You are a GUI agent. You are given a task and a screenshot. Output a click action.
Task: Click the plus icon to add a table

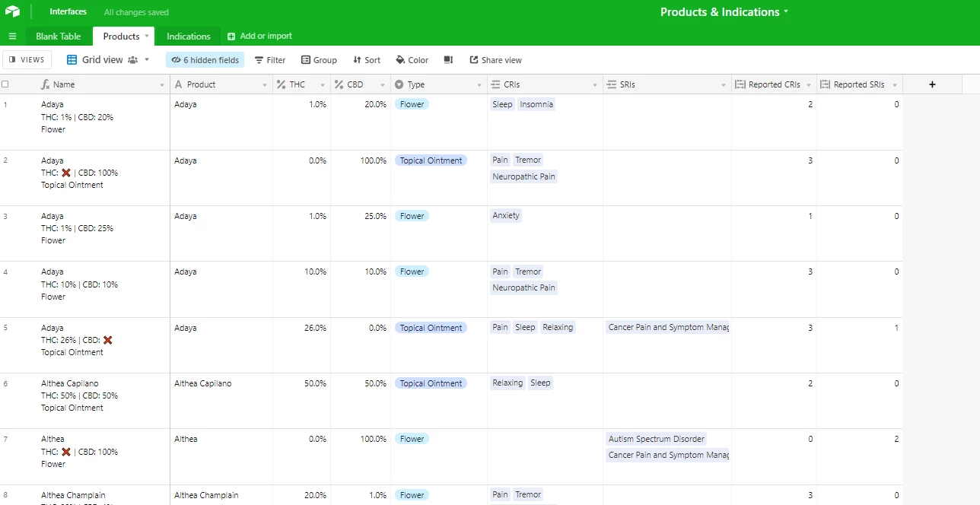tap(231, 37)
